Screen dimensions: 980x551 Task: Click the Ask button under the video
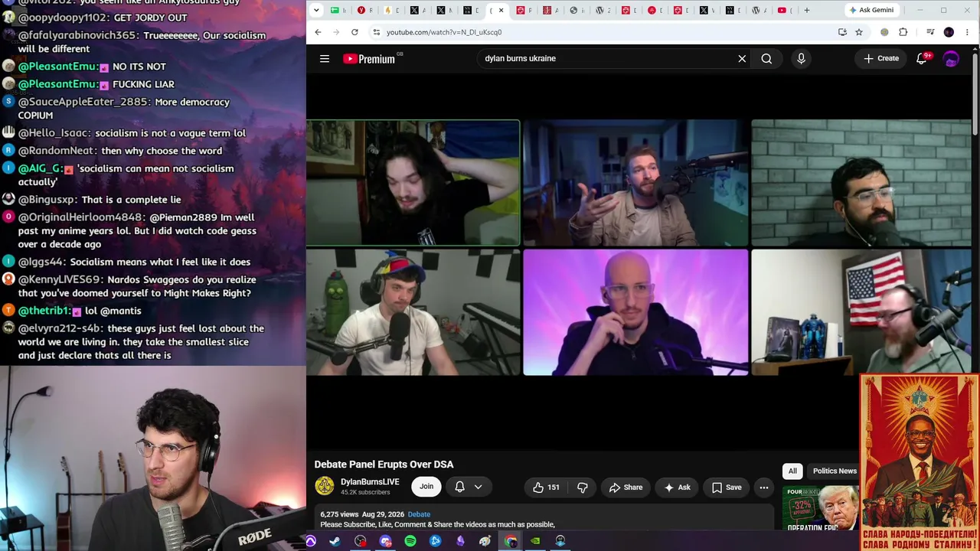coord(677,487)
